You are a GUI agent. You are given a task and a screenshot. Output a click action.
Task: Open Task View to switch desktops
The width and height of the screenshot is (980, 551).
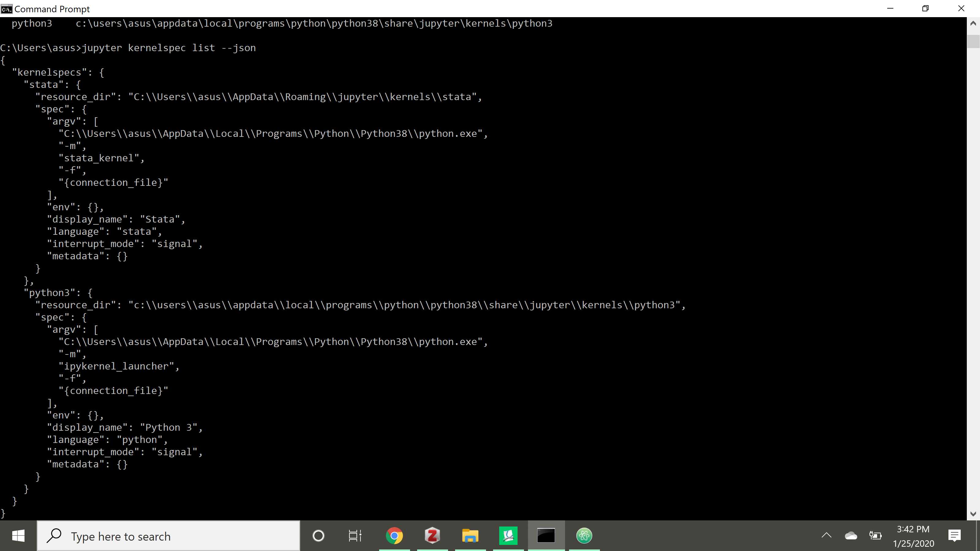click(355, 536)
